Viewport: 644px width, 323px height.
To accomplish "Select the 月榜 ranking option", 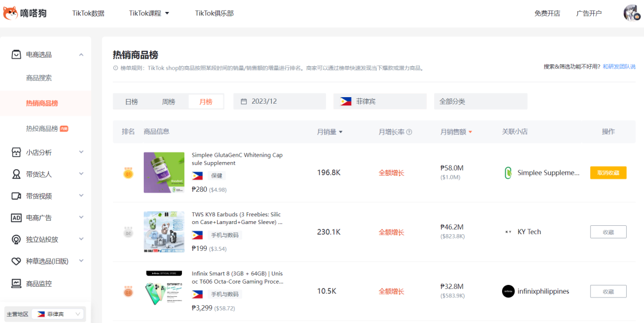I will 206,102.
